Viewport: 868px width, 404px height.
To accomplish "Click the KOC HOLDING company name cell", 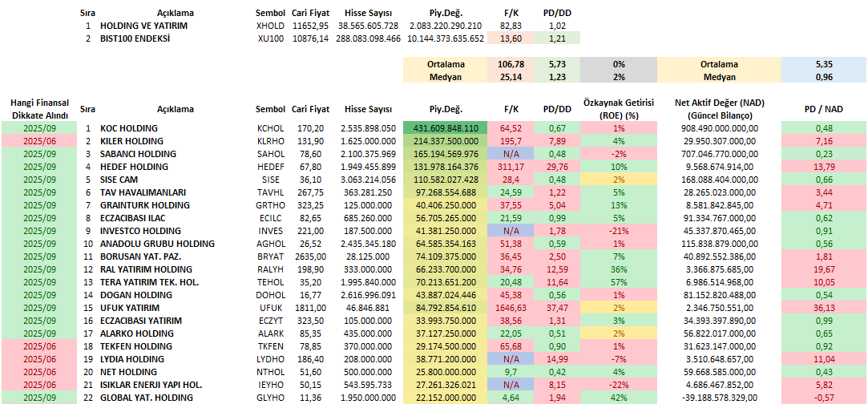I will click(128, 128).
